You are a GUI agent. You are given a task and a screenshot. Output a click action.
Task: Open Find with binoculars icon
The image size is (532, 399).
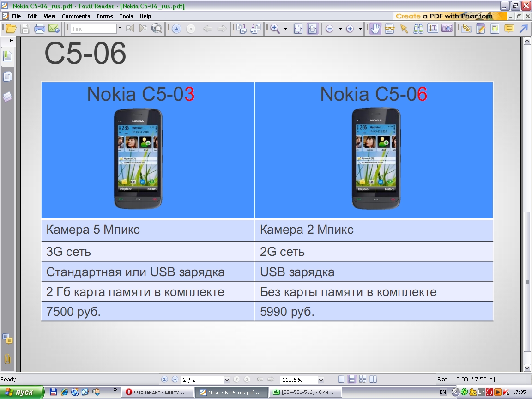pyautogui.click(x=418, y=29)
